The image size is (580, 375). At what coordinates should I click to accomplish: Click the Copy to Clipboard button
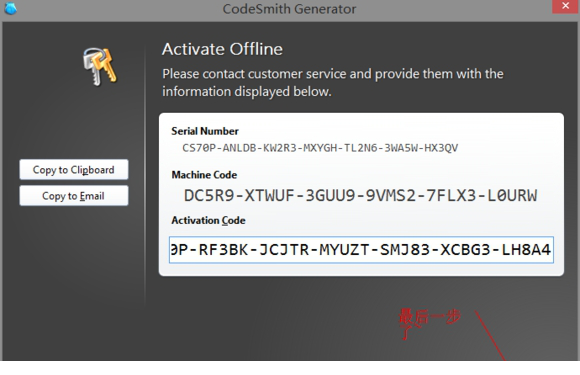point(74,170)
